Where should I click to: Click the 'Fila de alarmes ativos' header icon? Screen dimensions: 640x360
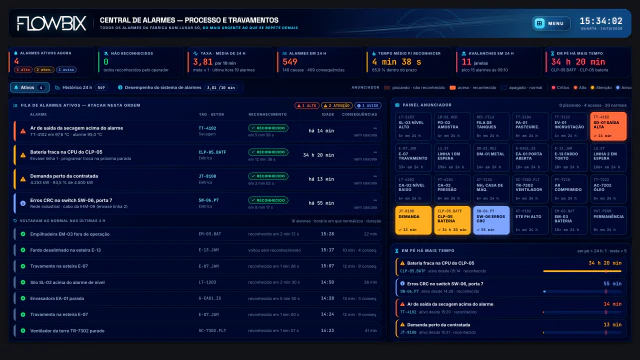coord(15,105)
